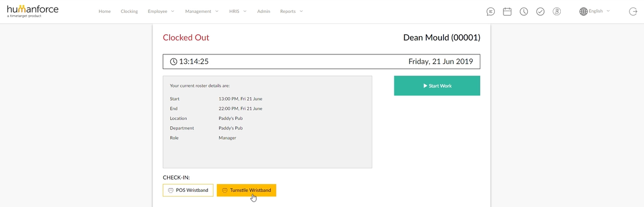
Task: Print a Turnstile Wristband
Action: pyautogui.click(x=246, y=190)
